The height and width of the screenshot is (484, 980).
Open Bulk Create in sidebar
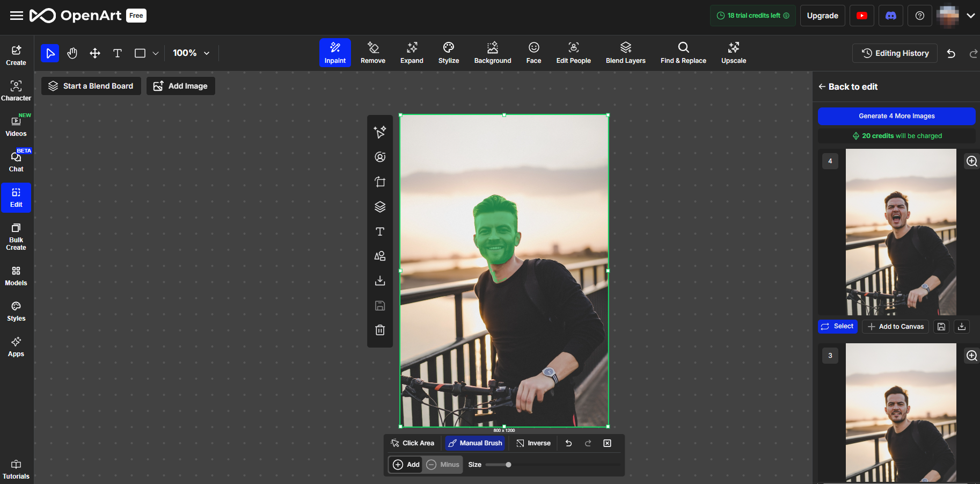16,237
